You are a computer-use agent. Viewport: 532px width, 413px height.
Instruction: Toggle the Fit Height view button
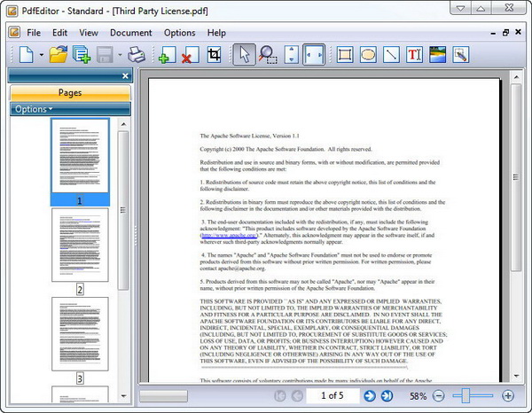pyautogui.click(x=292, y=55)
